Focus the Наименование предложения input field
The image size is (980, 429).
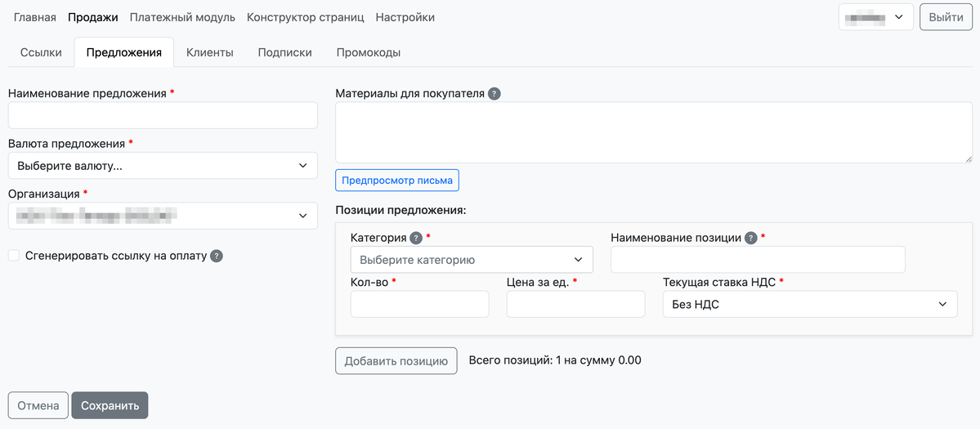coord(163,116)
